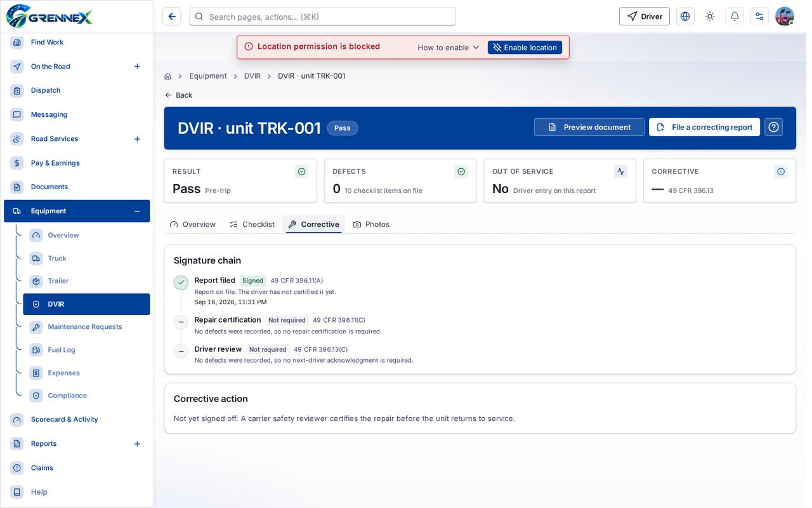Expand the Road Services menu
812x508 pixels.
[x=137, y=139]
